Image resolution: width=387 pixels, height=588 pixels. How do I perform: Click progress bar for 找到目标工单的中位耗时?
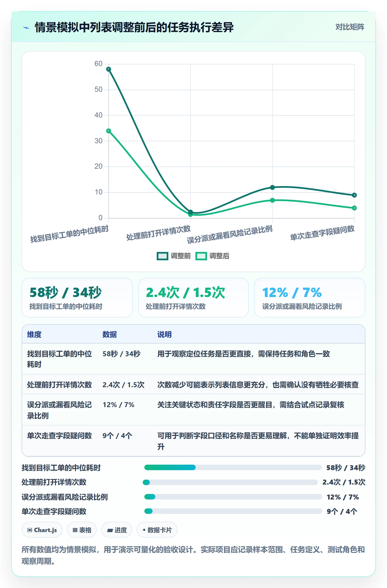[233, 467]
